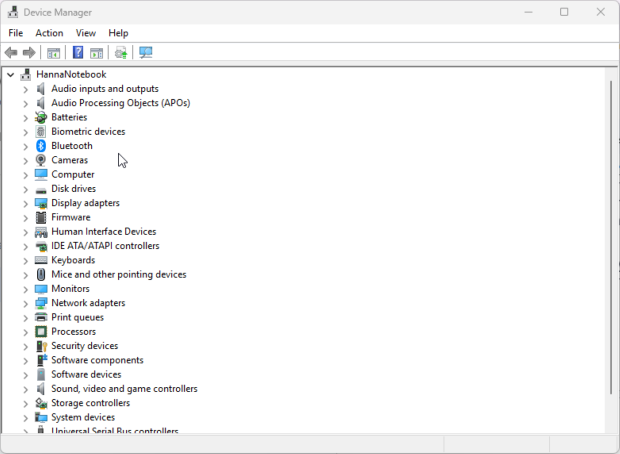
Task: Select the Keyboards row text
Action: tap(73, 260)
